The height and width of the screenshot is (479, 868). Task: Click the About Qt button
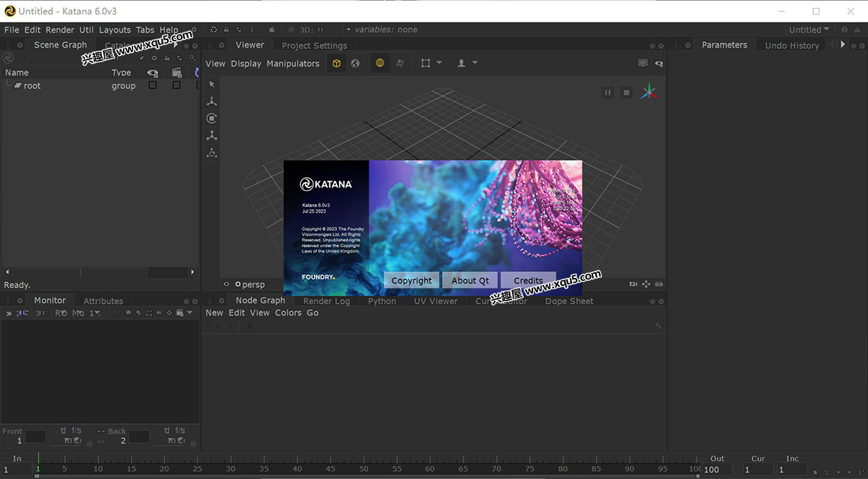click(470, 281)
